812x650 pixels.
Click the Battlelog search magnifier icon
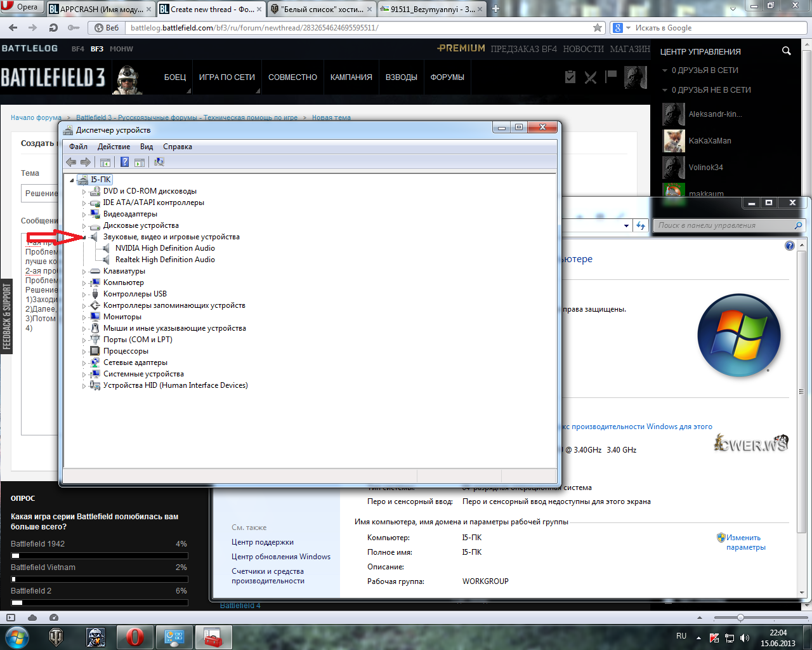[787, 51]
